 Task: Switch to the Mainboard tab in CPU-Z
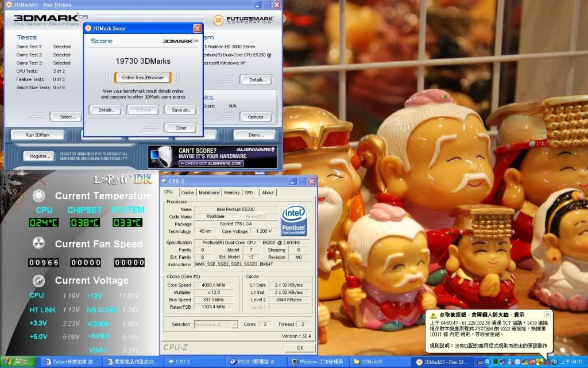(x=209, y=193)
